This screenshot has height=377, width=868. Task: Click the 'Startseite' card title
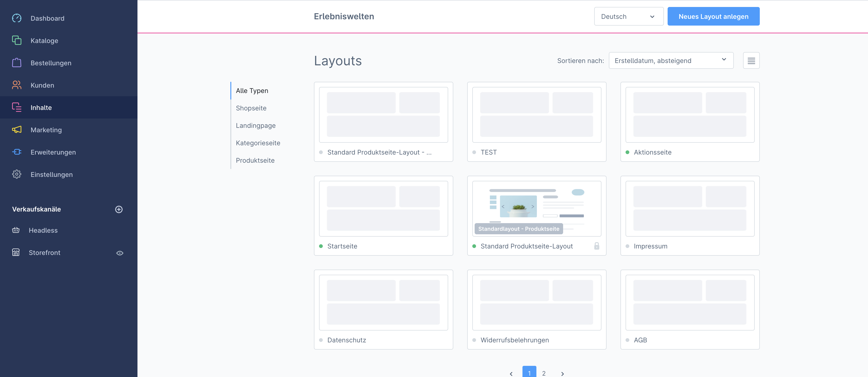tap(342, 246)
